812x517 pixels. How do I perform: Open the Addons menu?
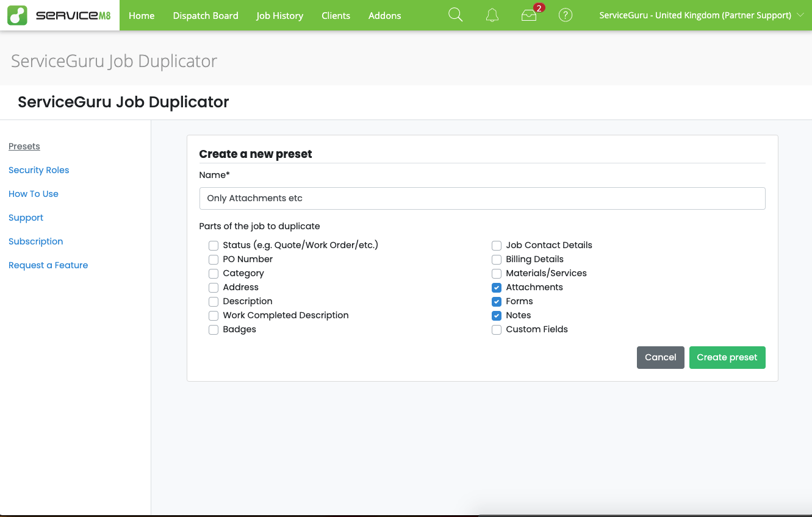click(385, 15)
